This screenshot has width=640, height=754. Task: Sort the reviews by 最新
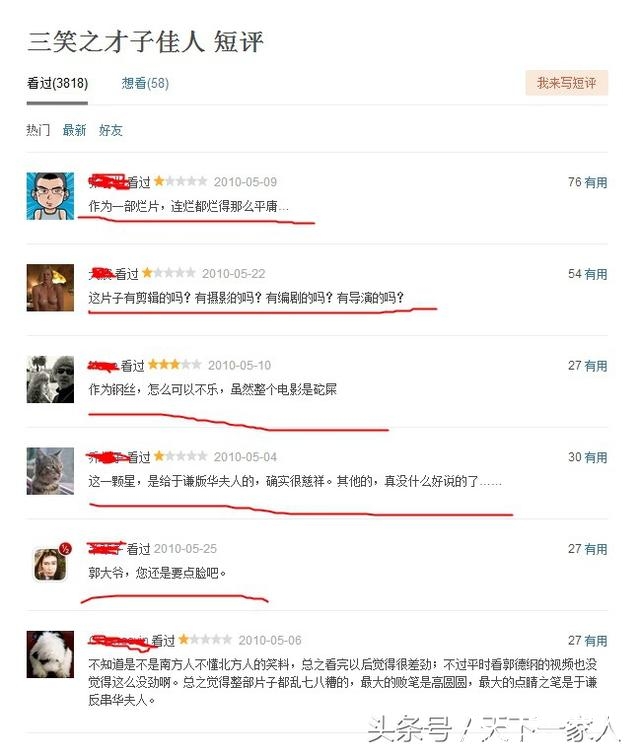(75, 130)
